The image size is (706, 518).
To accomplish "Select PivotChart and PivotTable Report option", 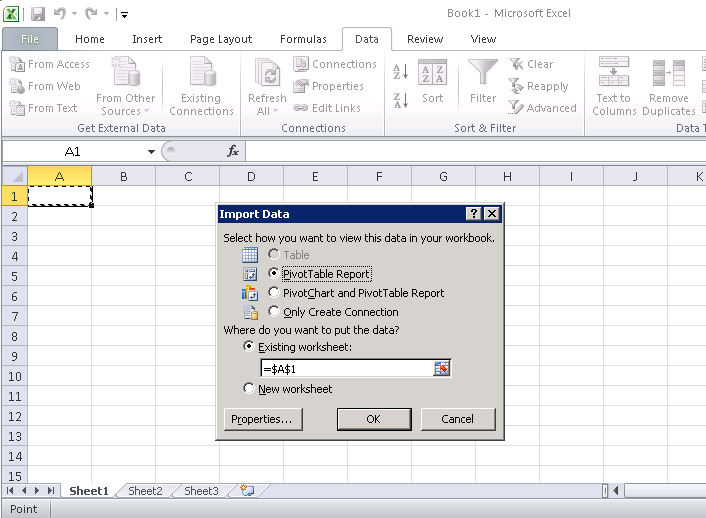I will [275, 293].
